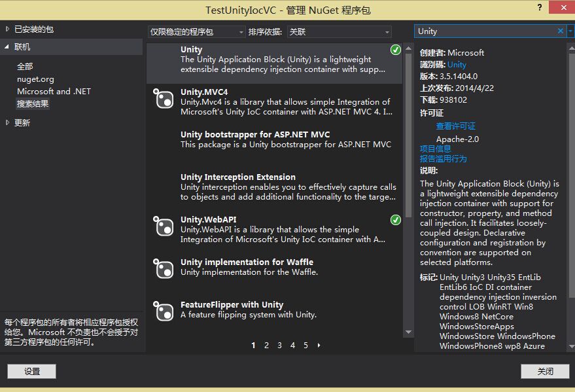Open the 排序依据 关联 dropdown
Screen dimensions: 575x392
click(340, 32)
